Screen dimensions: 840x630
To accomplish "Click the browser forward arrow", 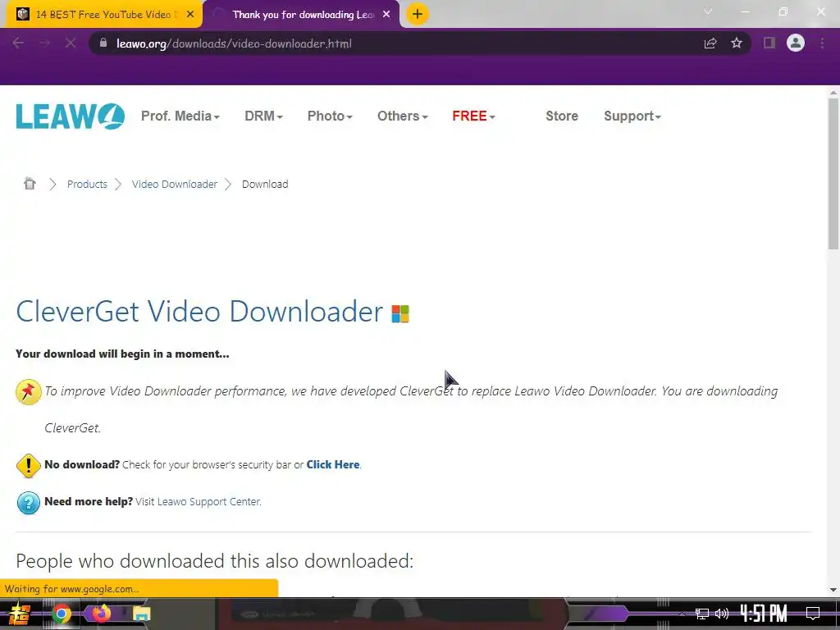I will click(x=44, y=43).
